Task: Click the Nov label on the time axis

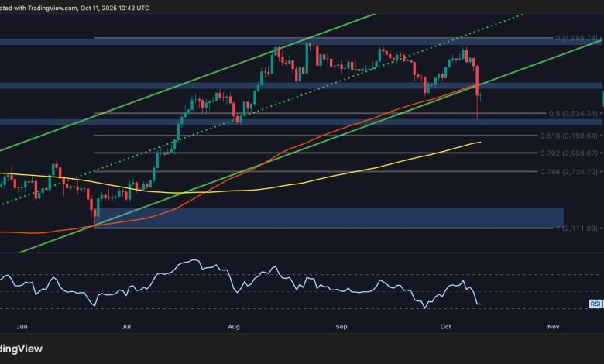Action: pos(553,328)
